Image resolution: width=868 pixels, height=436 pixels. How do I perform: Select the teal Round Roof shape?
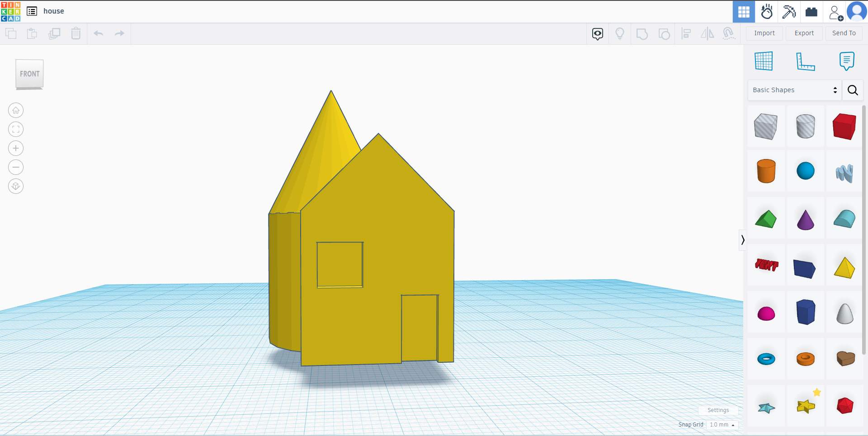(844, 219)
